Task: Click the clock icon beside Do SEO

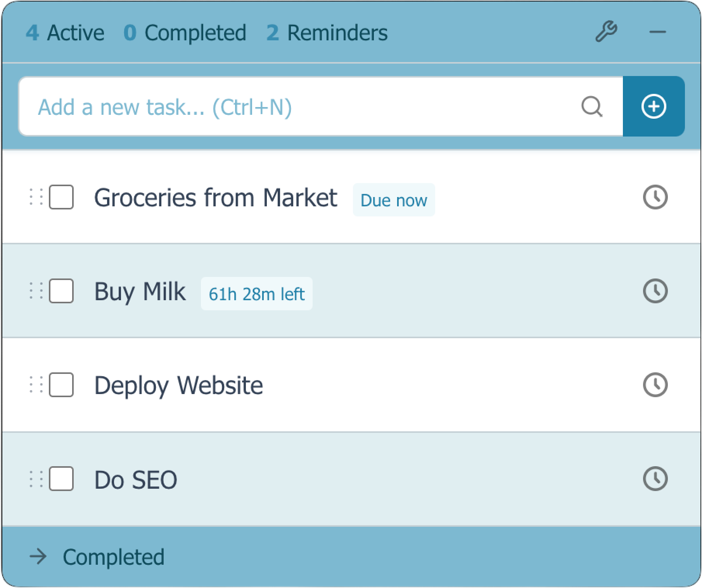Action: pyautogui.click(x=655, y=479)
